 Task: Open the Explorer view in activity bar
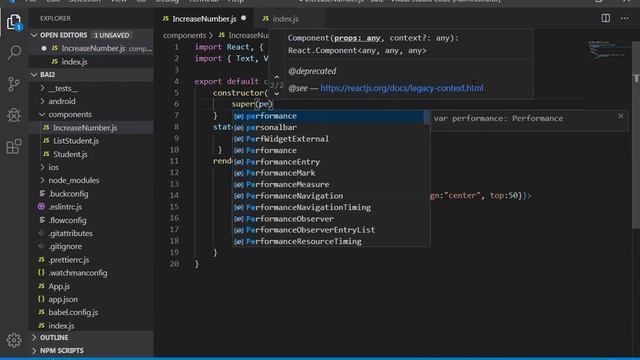pyautogui.click(x=14, y=22)
